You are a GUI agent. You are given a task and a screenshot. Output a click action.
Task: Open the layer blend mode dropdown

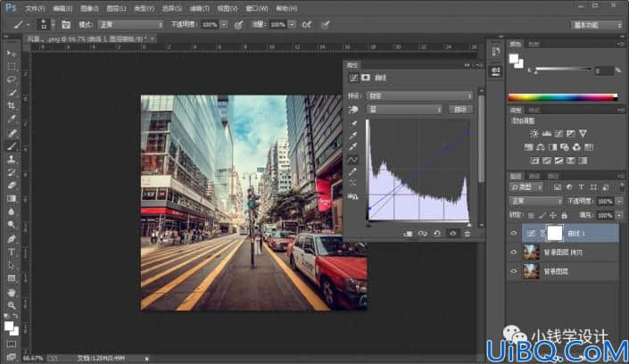pyautogui.click(x=536, y=201)
